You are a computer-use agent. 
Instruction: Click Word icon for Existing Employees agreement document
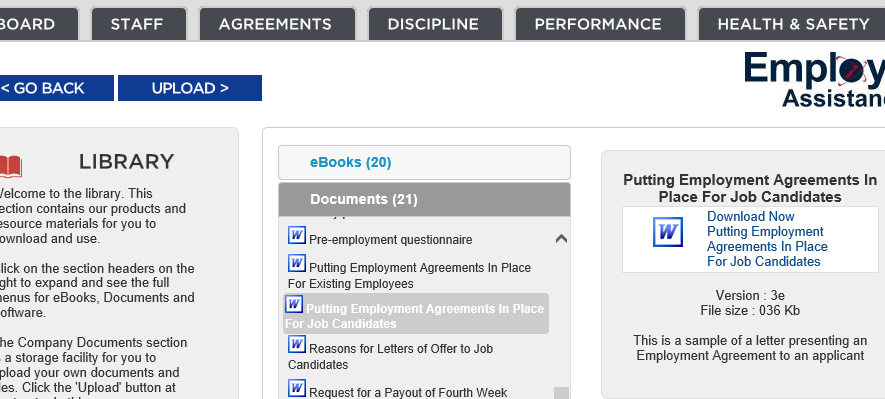click(x=297, y=263)
